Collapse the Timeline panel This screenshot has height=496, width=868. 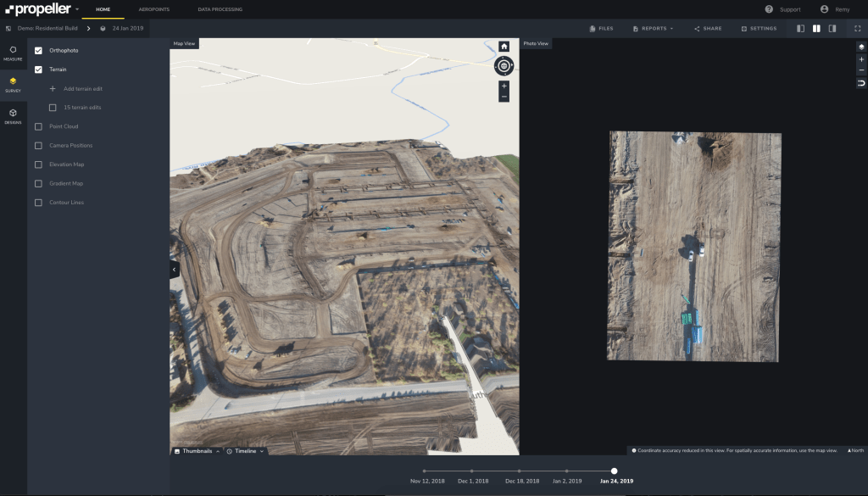click(247, 450)
